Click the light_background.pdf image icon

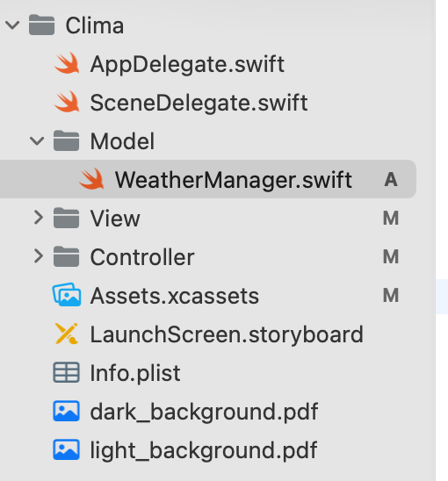click(67, 449)
